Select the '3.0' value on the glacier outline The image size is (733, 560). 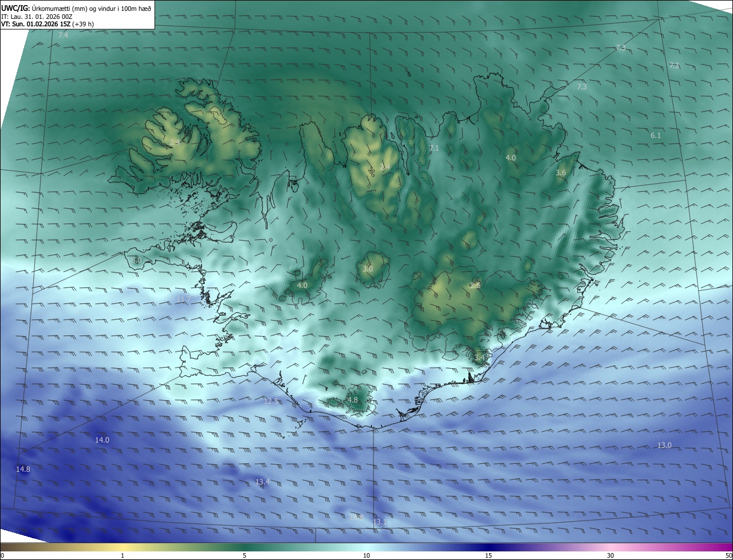point(368,269)
